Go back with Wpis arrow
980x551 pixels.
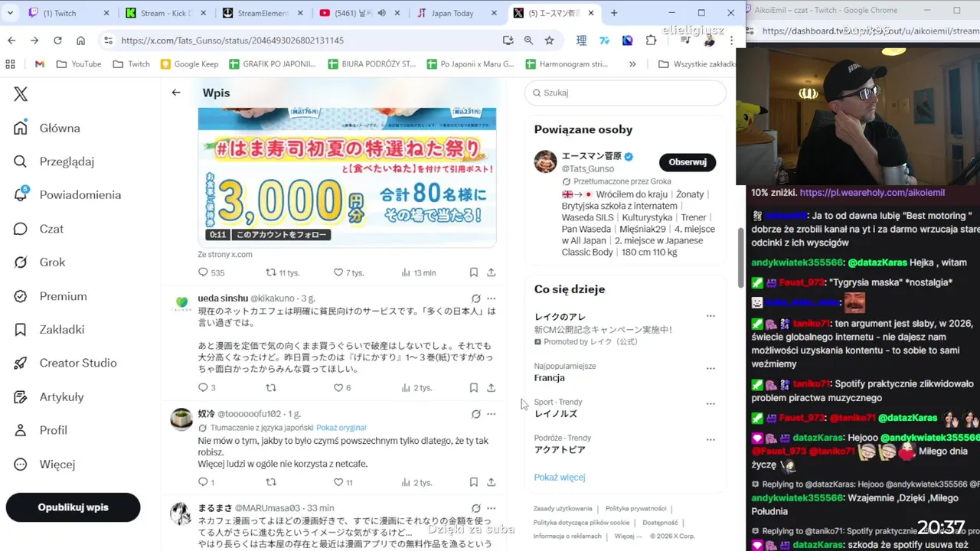pyautogui.click(x=176, y=93)
